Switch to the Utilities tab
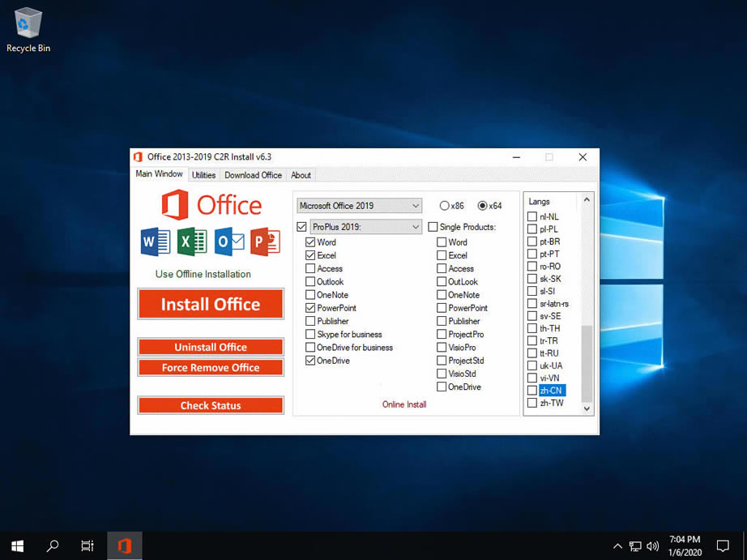This screenshot has height=560, width=747. (x=203, y=174)
